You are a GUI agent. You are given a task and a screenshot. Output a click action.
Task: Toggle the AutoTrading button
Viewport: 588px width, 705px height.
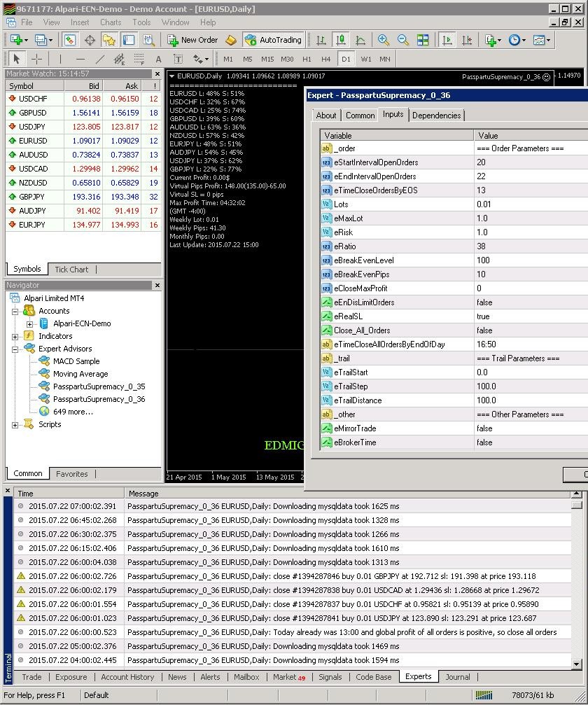pyautogui.click(x=273, y=40)
